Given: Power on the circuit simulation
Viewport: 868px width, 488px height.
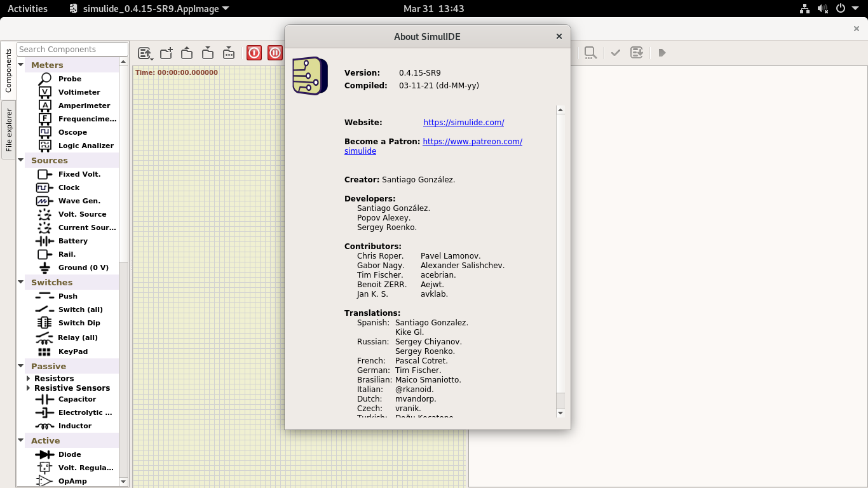Looking at the screenshot, I should pos(254,53).
